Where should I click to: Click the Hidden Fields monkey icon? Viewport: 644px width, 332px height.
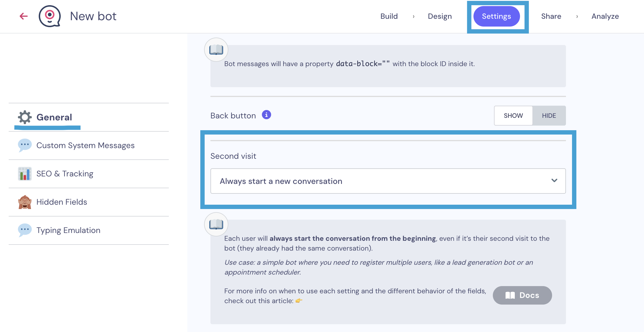(25, 202)
